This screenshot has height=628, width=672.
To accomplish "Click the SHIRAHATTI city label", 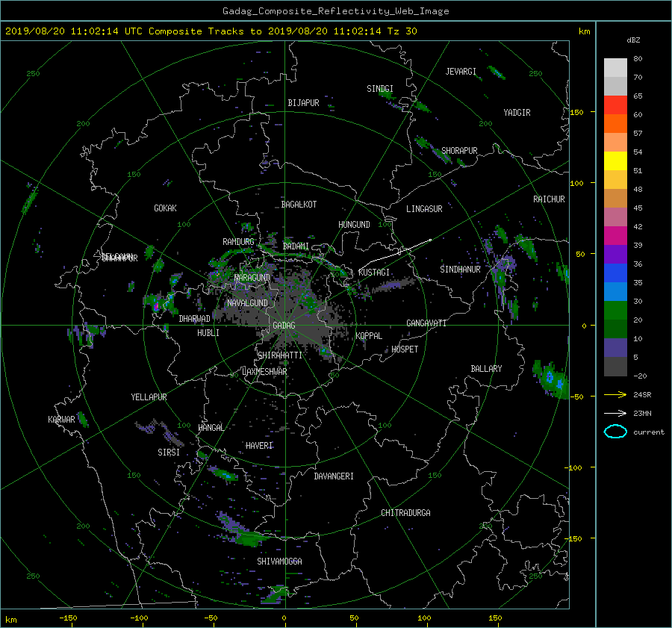I will [280, 355].
